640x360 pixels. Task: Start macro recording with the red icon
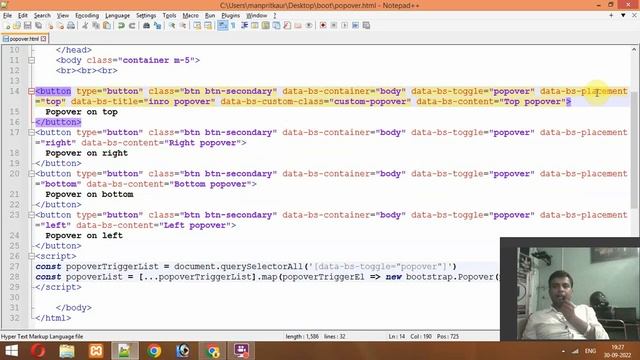point(323,25)
